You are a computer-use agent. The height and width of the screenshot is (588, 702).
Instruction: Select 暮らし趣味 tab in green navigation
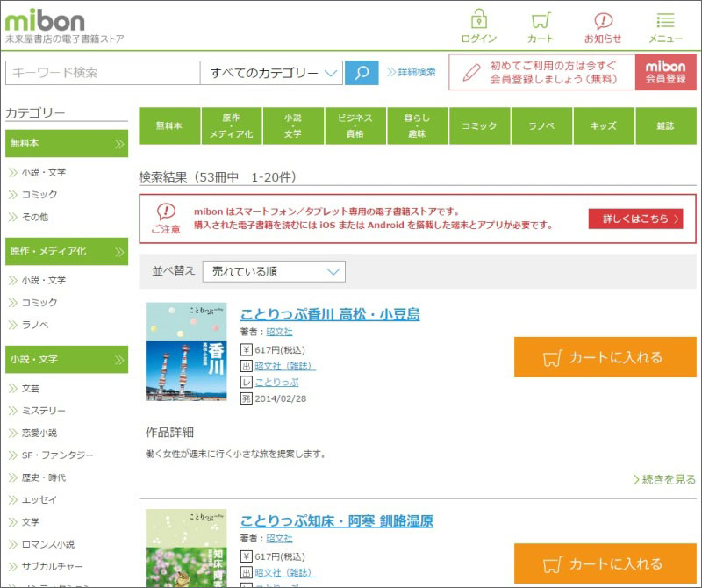click(x=418, y=125)
